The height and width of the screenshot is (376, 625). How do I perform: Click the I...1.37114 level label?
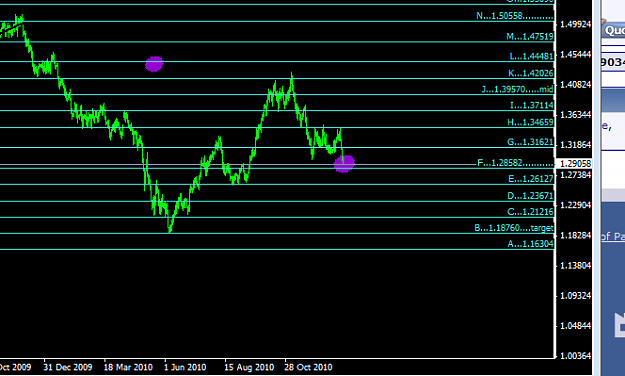[532, 106]
